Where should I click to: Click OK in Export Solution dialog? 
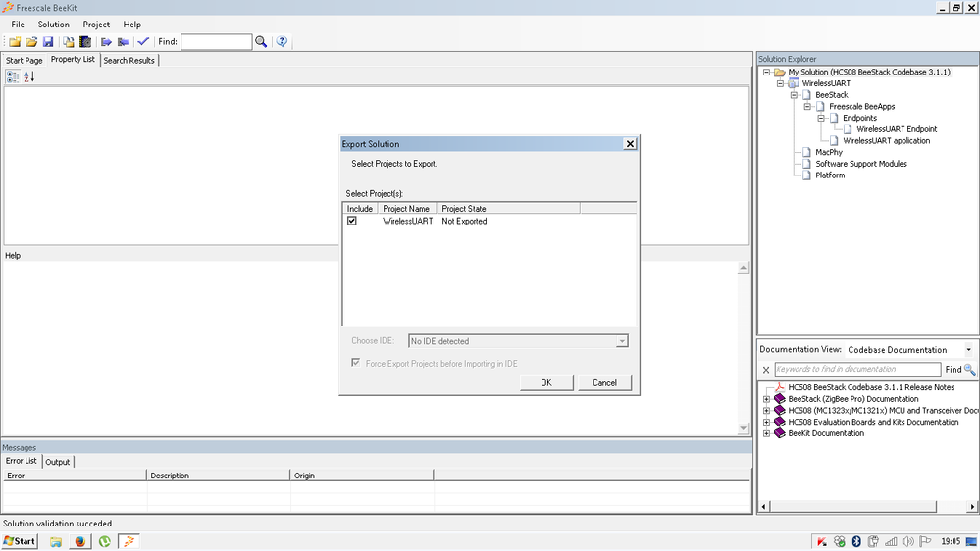click(546, 383)
